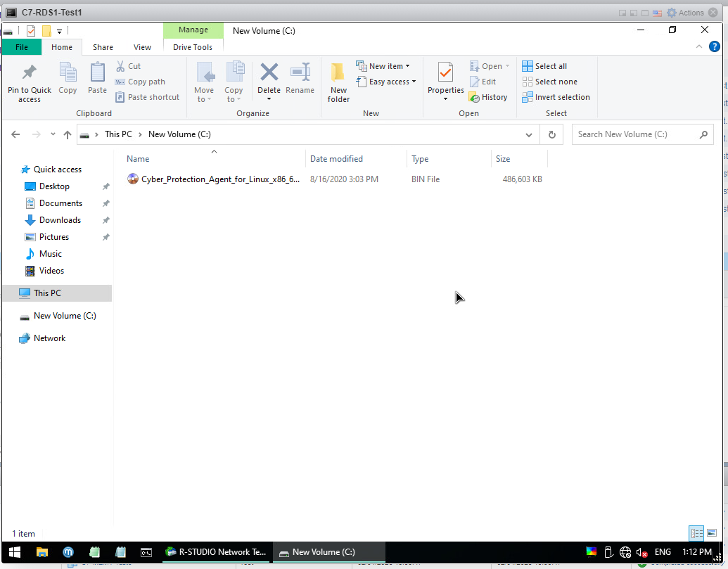
Task: Open the Windows Start menu
Action: 14,552
